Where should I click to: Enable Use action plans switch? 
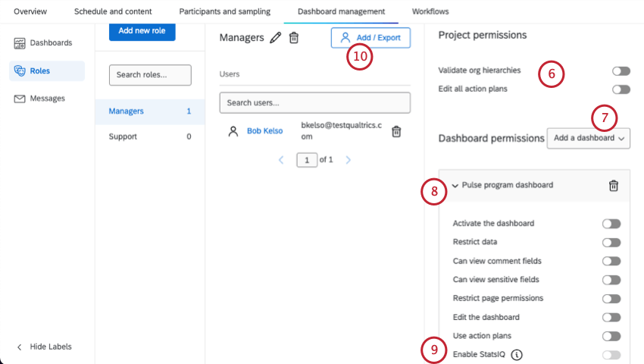(x=611, y=337)
